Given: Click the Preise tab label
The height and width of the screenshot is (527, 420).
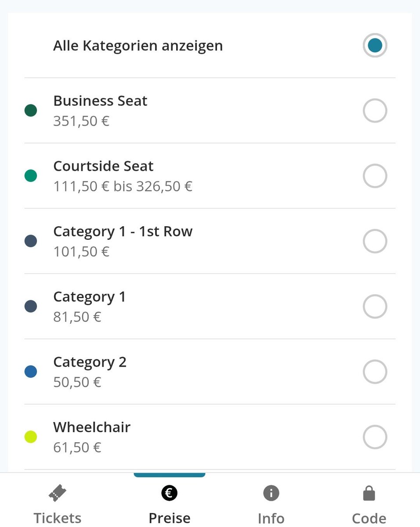Looking at the screenshot, I should point(170,518).
